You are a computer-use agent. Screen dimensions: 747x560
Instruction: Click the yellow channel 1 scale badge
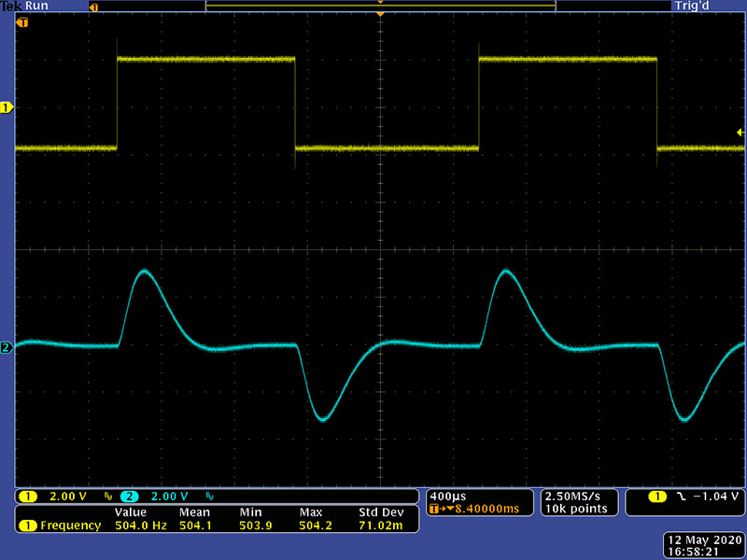[x=28, y=496]
